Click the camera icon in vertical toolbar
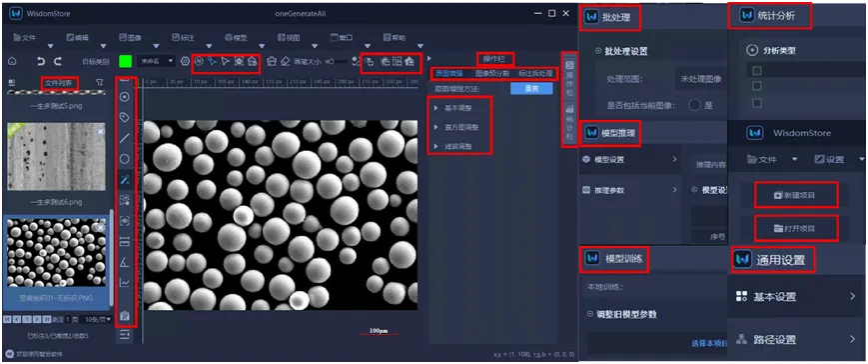Screen dimensions: 868x364 coord(125,316)
